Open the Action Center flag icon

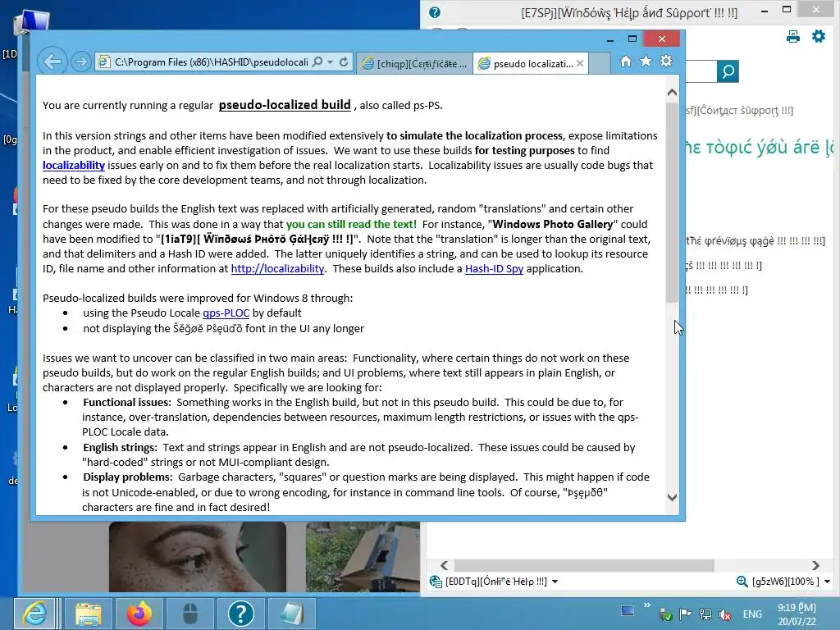685,614
